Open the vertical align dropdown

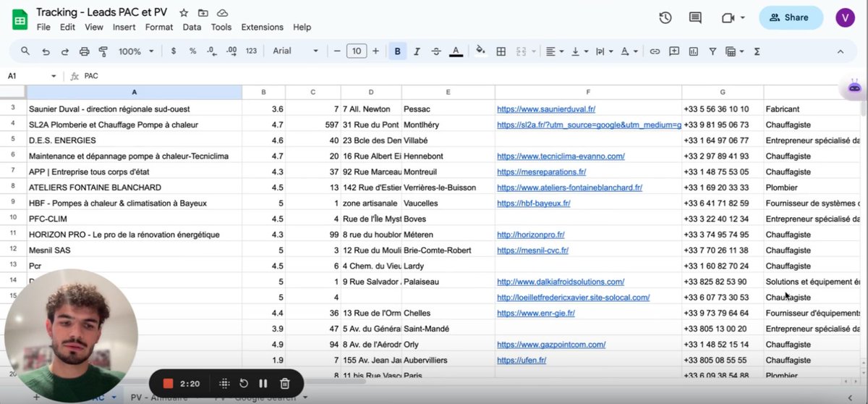579,51
